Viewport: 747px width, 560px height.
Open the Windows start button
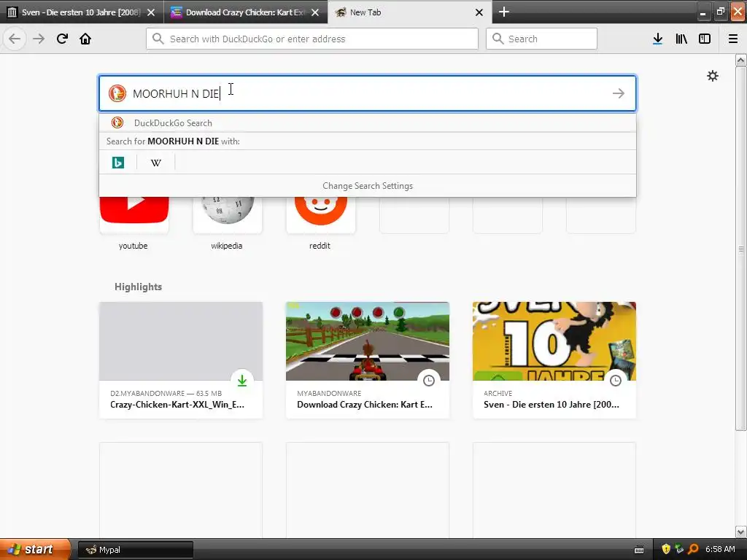coord(35,549)
